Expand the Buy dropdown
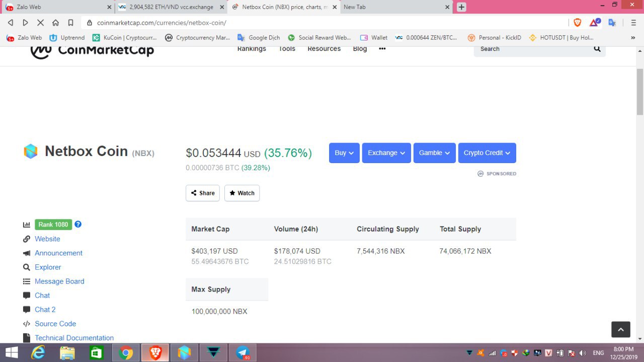The height and width of the screenshot is (362, 644). coord(344,153)
